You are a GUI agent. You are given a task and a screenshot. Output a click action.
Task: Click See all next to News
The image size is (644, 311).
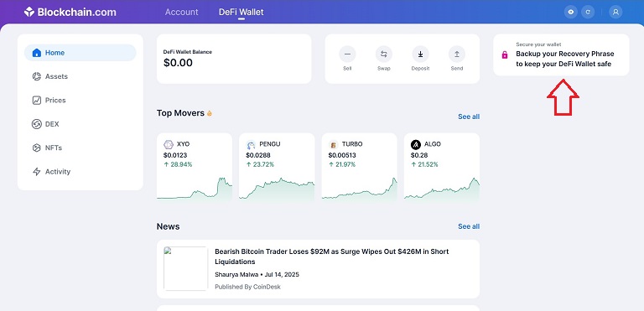(469, 226)
